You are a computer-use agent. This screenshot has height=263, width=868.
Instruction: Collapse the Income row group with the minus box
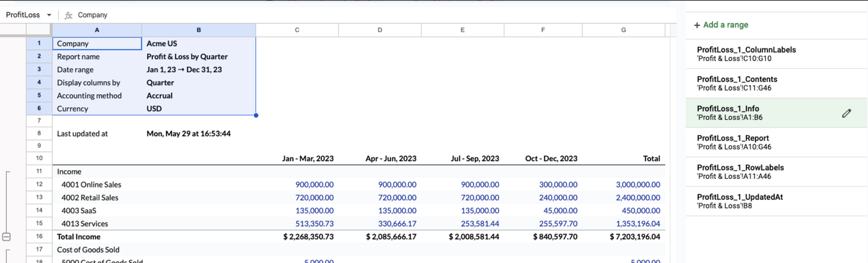(6, 237)
